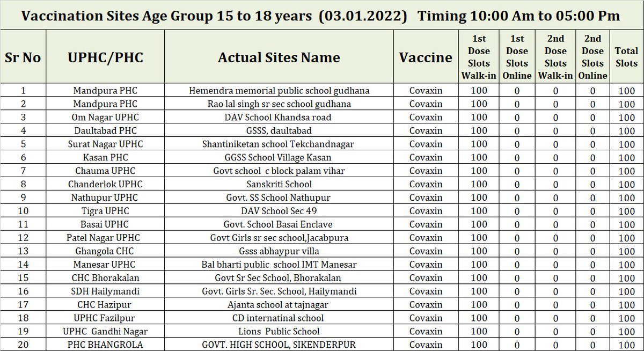Click 'Govt. Girls Sr. Sec. School, Hailymandi'
The height and width of the screenshot is (351, 644).
(279, 292)
